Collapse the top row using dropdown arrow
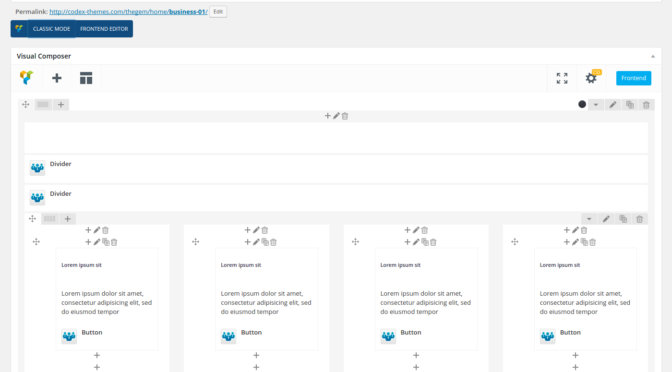The width and height of the screenshot is (672, 372). [596, 105]
